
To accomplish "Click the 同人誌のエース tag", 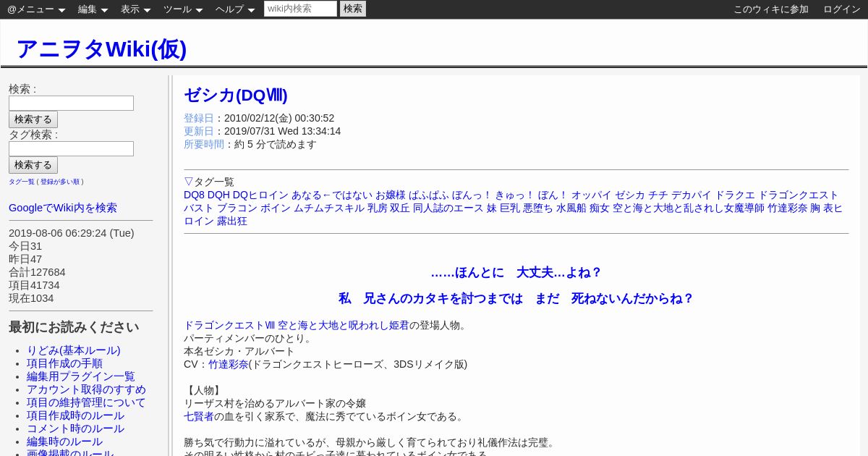I will [448, 208].
